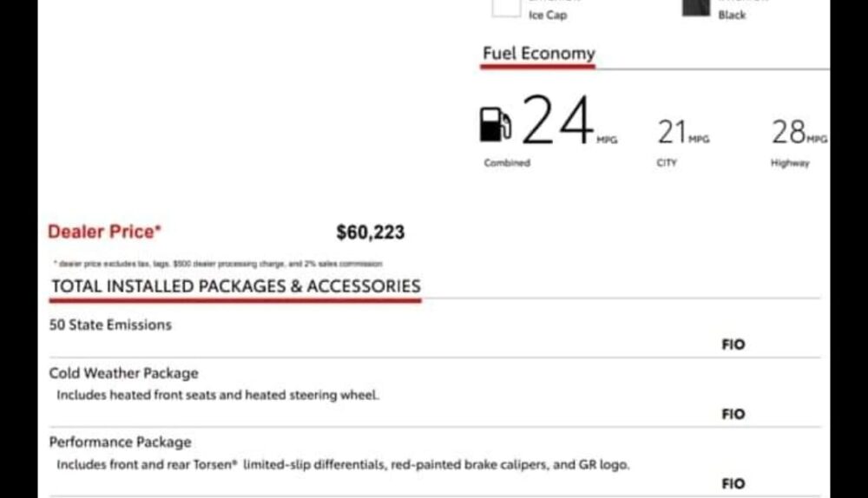Image resolution: width=868 pixels, height=498 pixels.
Task: Select the 50 State Emissions item
Action: coord(110,324)
